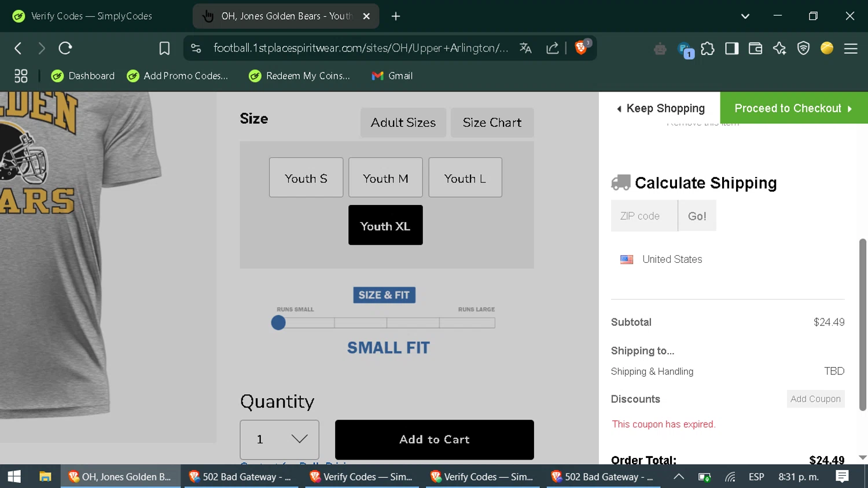
Task: Bookmark this page
Action: coord(164,48)
